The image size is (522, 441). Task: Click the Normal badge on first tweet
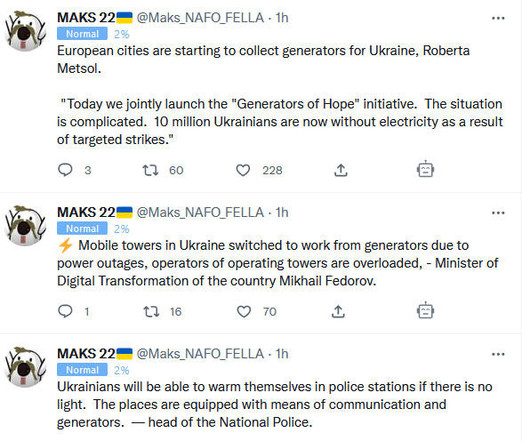coord(82,34)
